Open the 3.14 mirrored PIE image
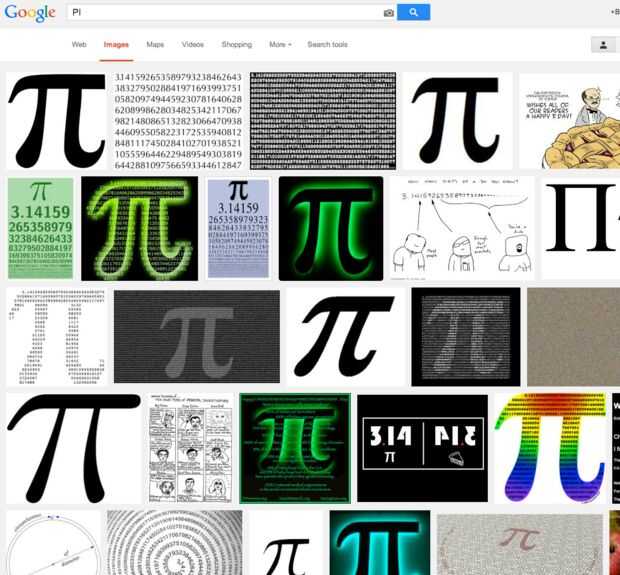Screen dimensions: 620x575 coord(422,448)
